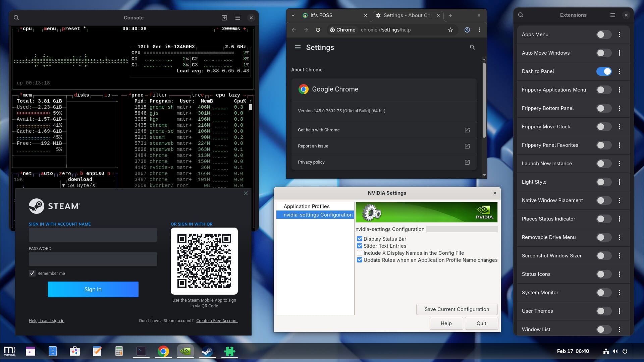Open Chrome's tab search chevron
The image size is (644, 362).
tap(293, 15)
